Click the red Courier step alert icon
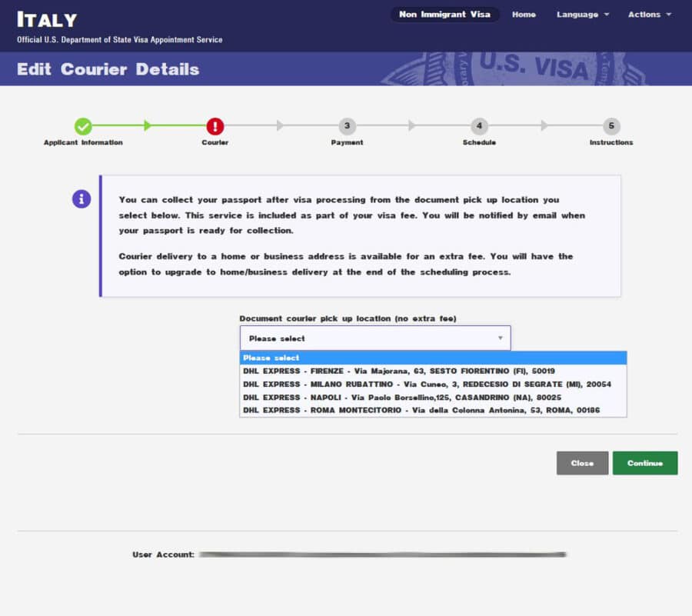Image resolution: width=692 pixels, height=616 pixels. [x=215, y=126]
